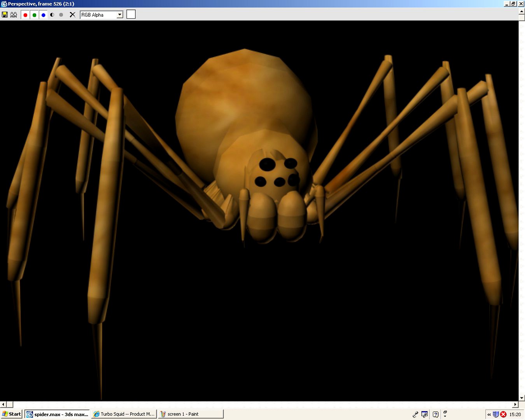Save the rendered bitmap with the floppy disk icon
525x420 pixels.
(x=5, y=15)
